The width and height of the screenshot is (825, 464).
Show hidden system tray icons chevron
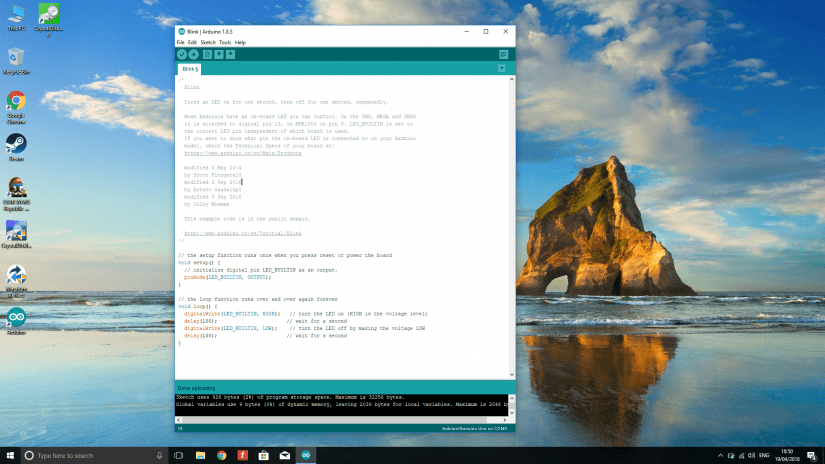pos(720,456)
